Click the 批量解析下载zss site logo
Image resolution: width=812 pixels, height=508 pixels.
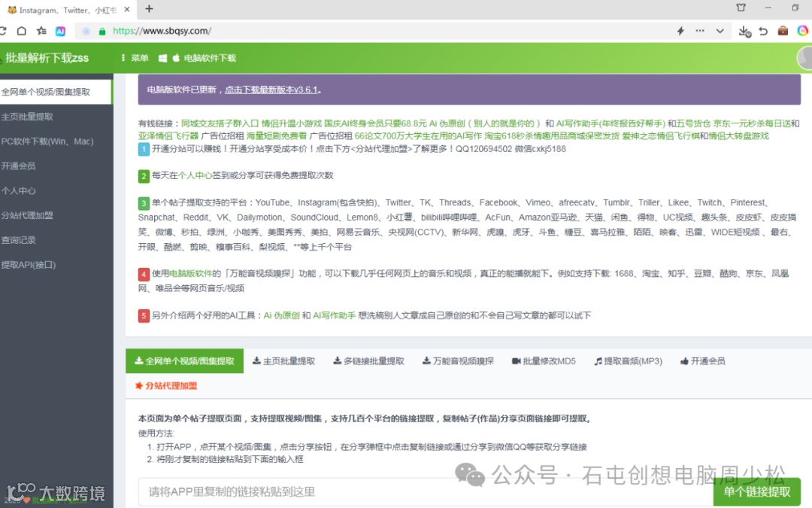click(47, 57)
